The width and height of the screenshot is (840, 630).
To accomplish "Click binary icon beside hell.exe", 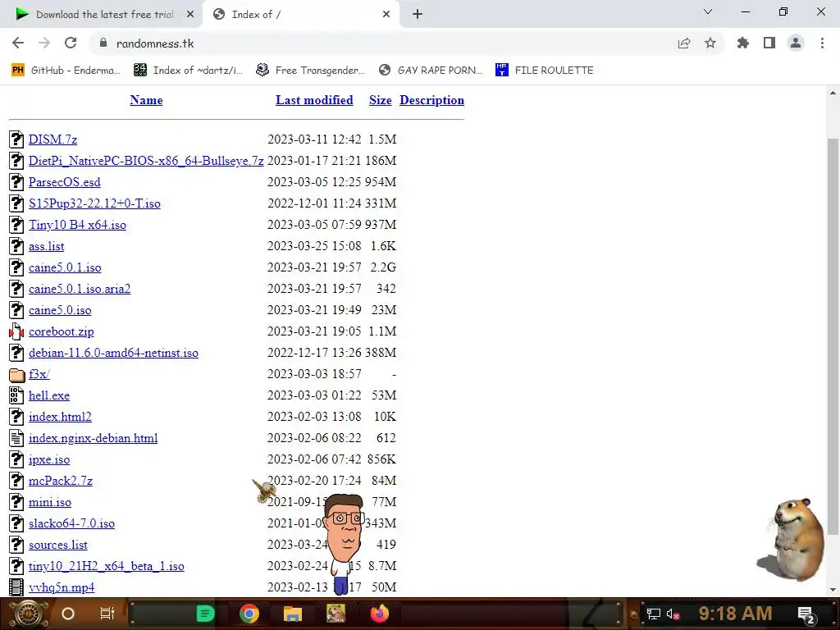I will 16,395.
